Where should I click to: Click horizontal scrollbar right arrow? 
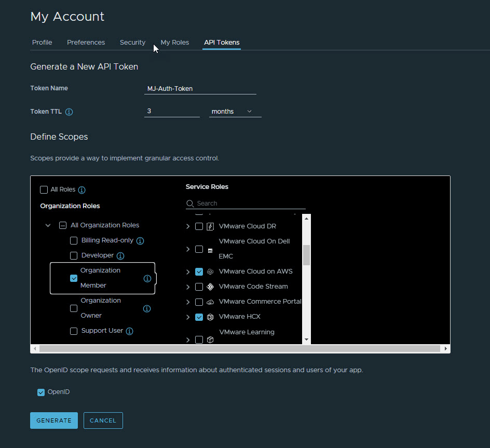coord(446,348)
